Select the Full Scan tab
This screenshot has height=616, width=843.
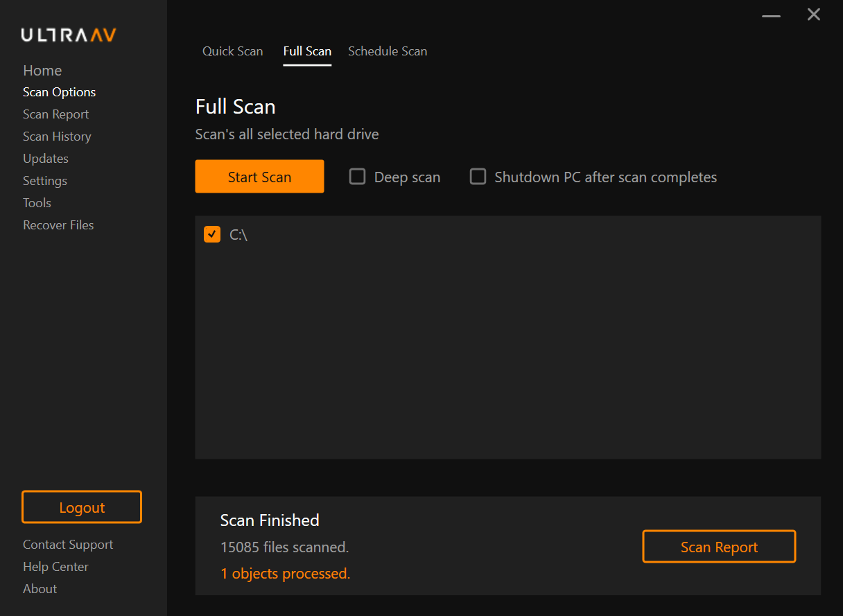click(307, 51)
